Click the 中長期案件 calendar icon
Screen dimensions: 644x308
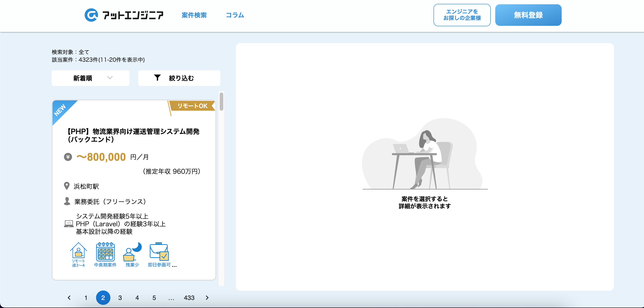pos(105,252)
